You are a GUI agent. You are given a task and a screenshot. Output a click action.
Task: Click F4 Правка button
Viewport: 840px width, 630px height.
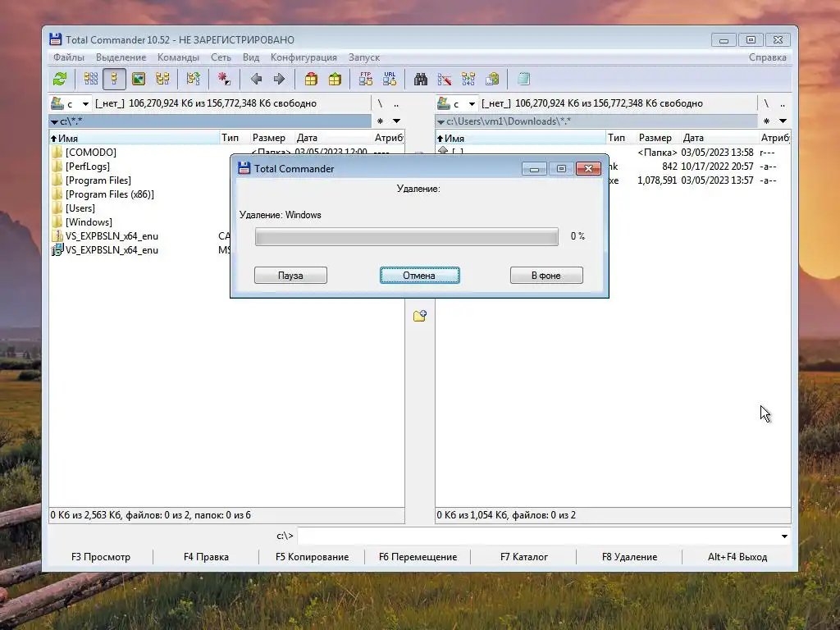pyautogui.click(x=206, y=557)
